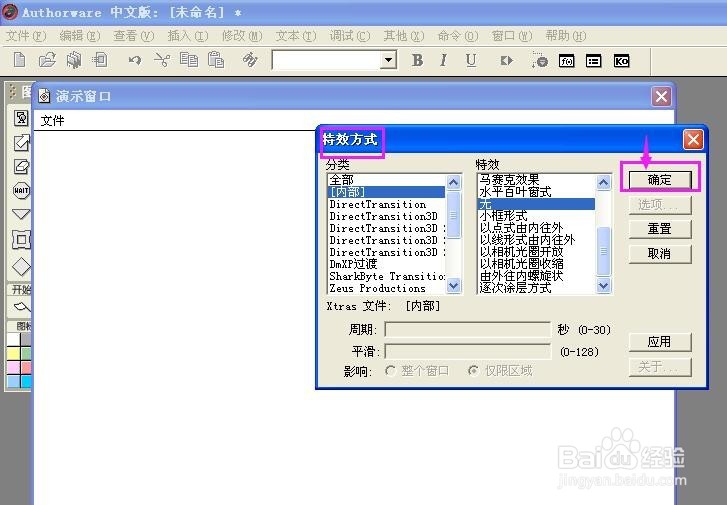Click the 选项 button
This screenshot has height=505, width=727.
pos(660,205)
